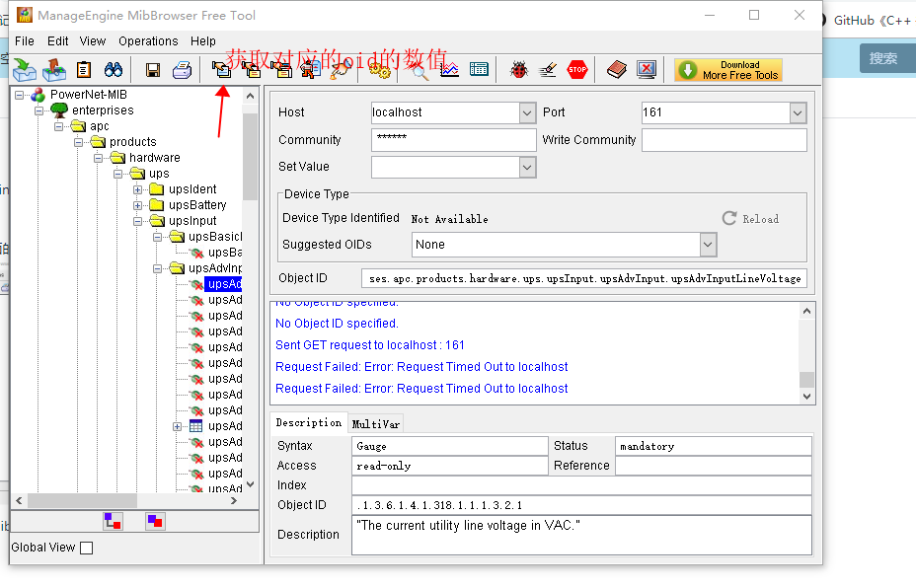Expand the table node in the tree
Image resolution: width=916 pixels, height=588 pixels.
(177, 426)
